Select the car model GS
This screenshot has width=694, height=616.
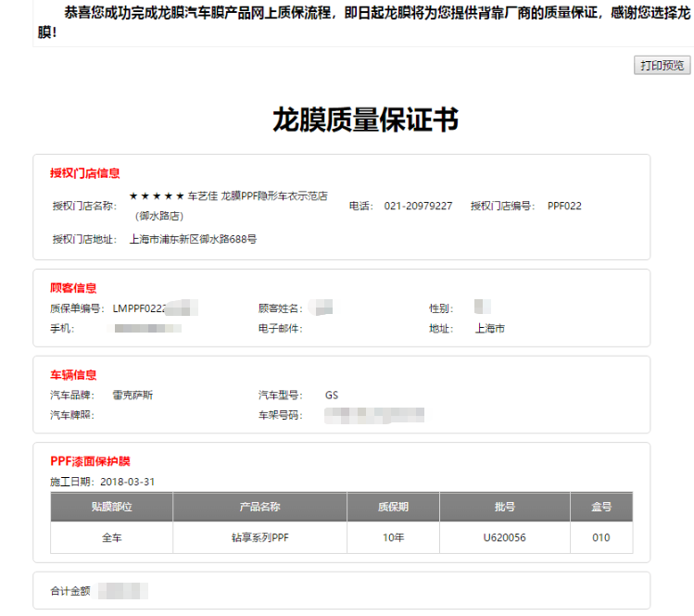pyautogui.click(x=332, y=396)
